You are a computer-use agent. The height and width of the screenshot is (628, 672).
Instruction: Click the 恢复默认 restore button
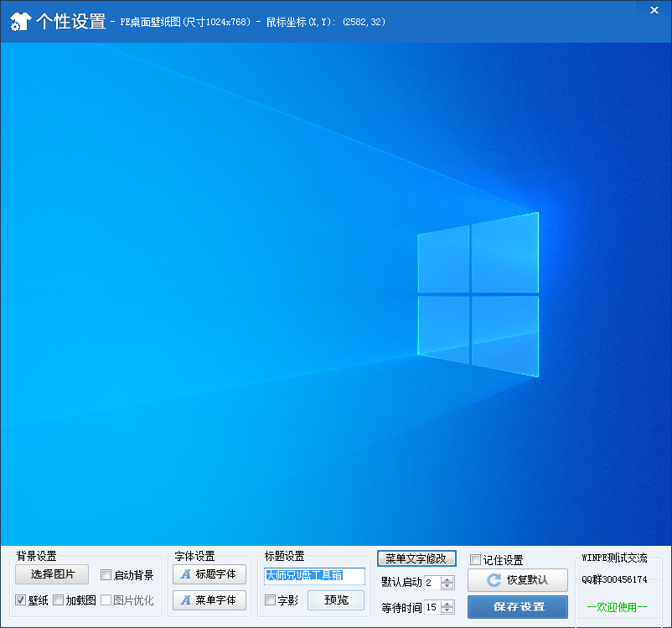(518, 580)
